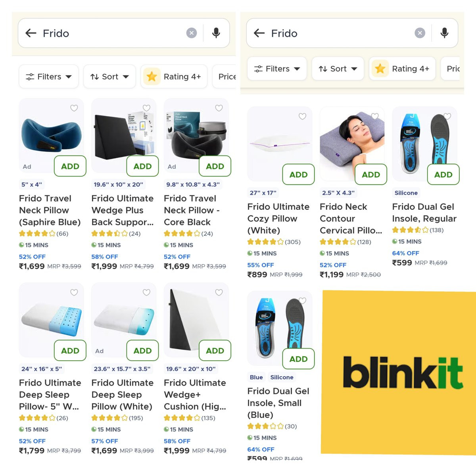Heart the Frido Dual Gel Insole Regular
The width and height of the screenshot is (476, 476).
click(x=447, y=116)
